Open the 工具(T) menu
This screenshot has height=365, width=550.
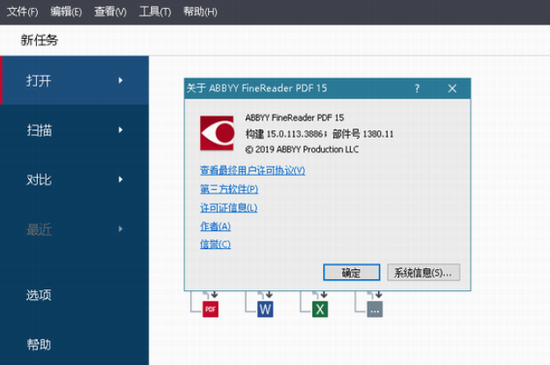[155, 12]
